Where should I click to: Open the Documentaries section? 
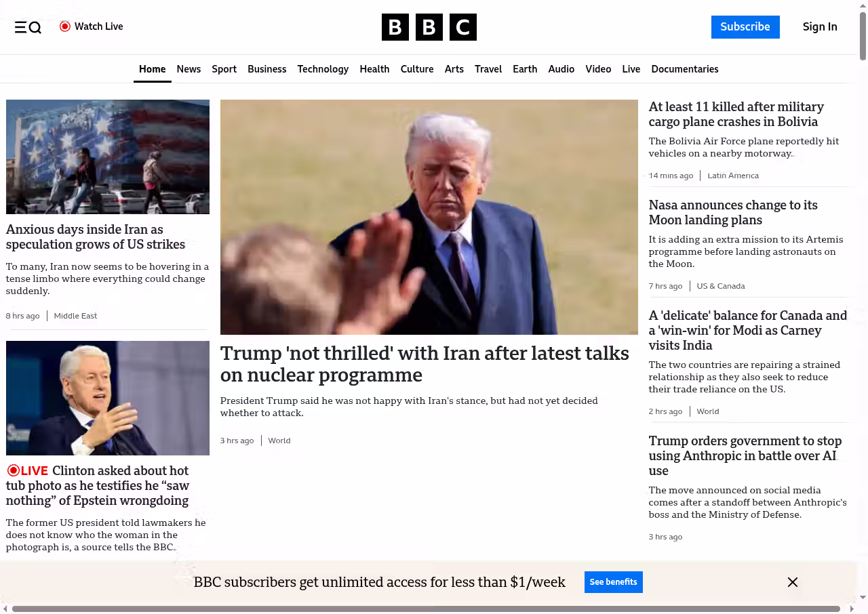click(684, 69)
